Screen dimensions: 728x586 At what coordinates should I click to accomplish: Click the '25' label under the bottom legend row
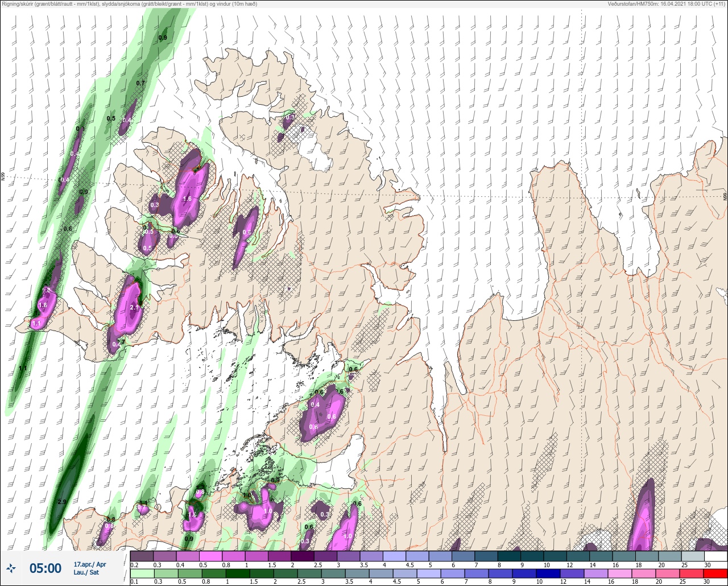[684, 581]
